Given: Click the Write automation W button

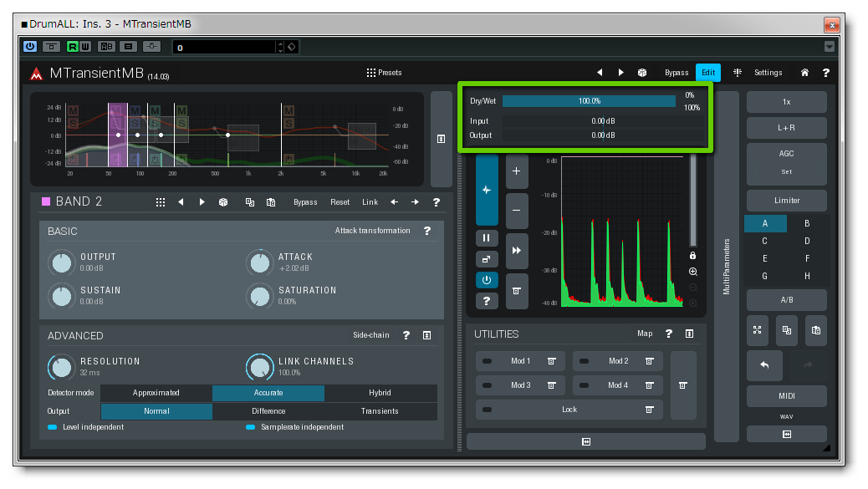Looking at the screenshot, I should [85, 47].
